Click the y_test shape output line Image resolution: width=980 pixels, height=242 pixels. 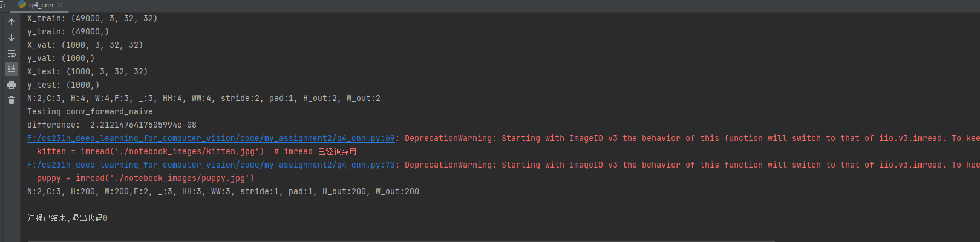point(63,85)
